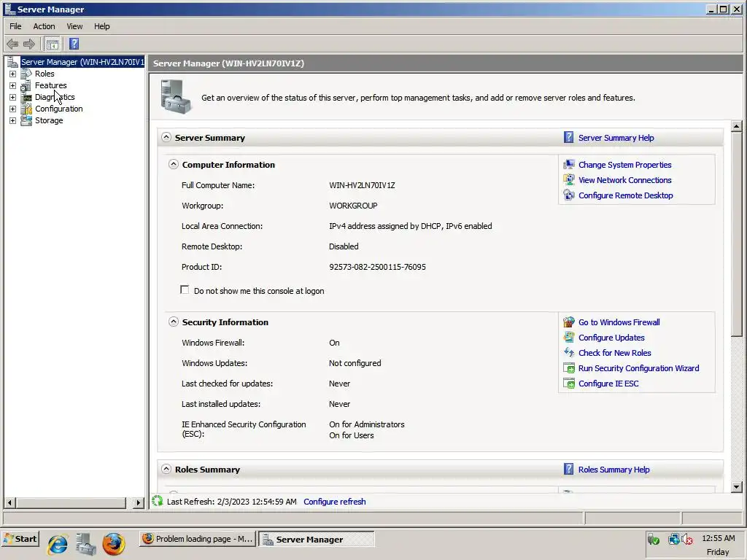
Task: Click Configure Remote Desktop link
Action: 625,195
